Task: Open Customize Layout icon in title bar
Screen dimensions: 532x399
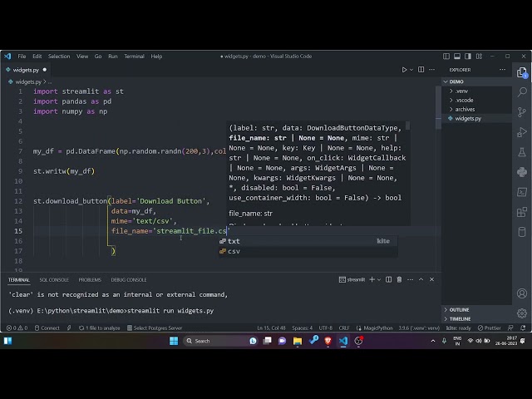Action: coord(479,57)
